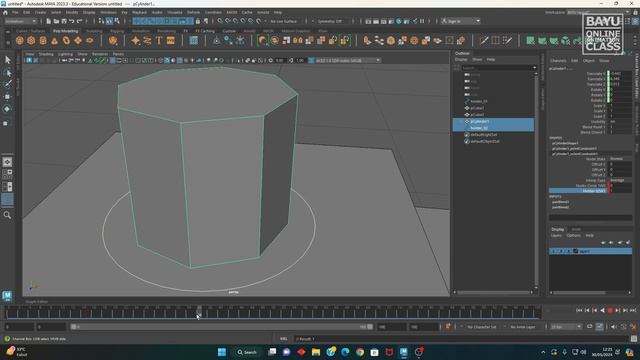640x360 pixels.
Task: Open the search tool in toolbox
Action: [x=7, y=215]
